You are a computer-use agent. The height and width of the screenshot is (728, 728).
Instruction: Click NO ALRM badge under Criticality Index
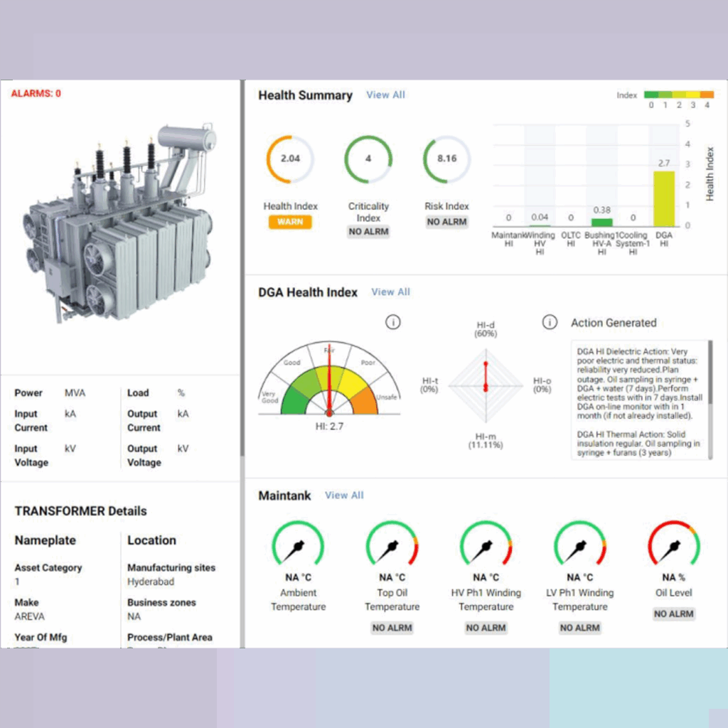coord(368,232)
